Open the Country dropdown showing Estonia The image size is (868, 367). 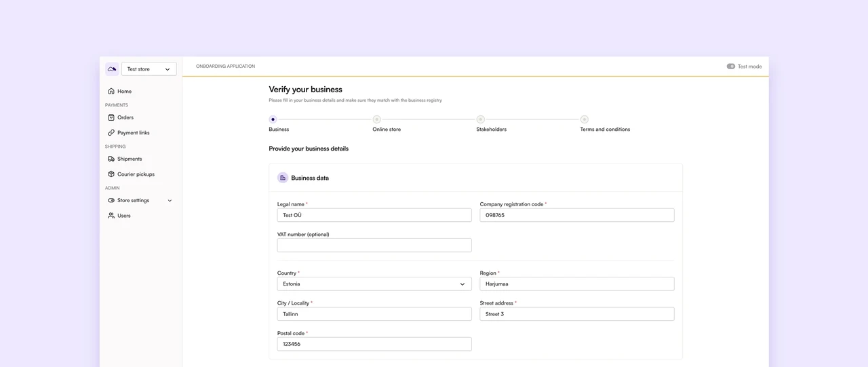click(374, 284)
